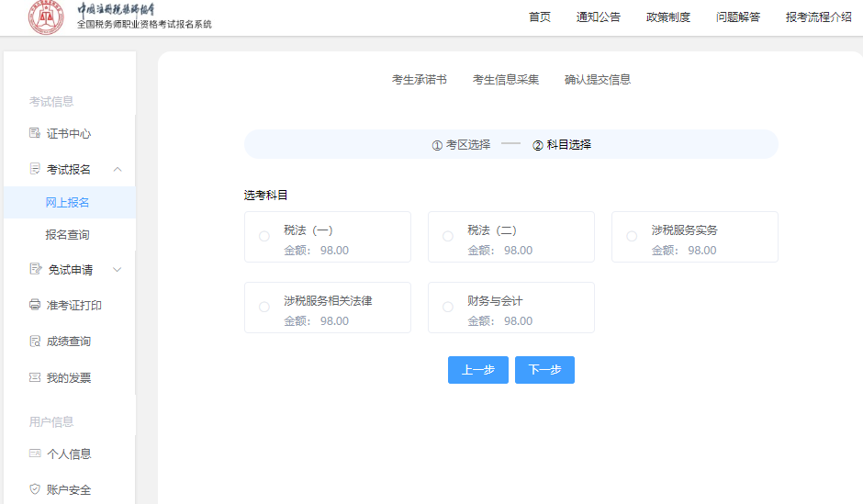Collapse the 考试报名 menu chevron
This screenshot has height=504, width=863.
coord(118,169)
